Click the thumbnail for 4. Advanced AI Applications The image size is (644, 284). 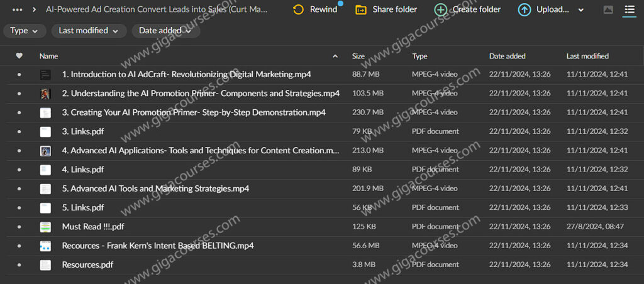click(45, 151)
